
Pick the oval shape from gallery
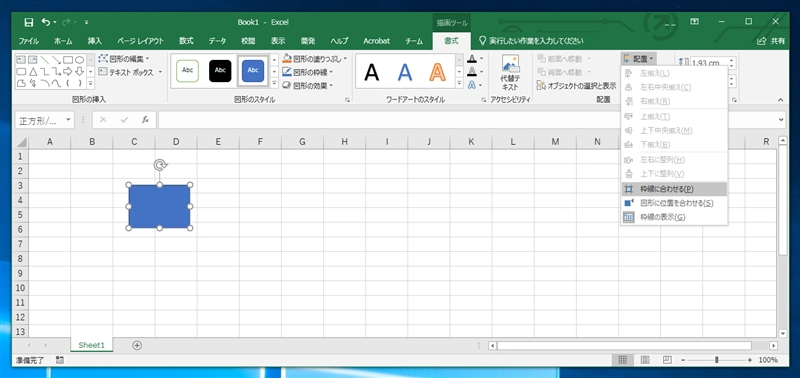coord(79,59)
